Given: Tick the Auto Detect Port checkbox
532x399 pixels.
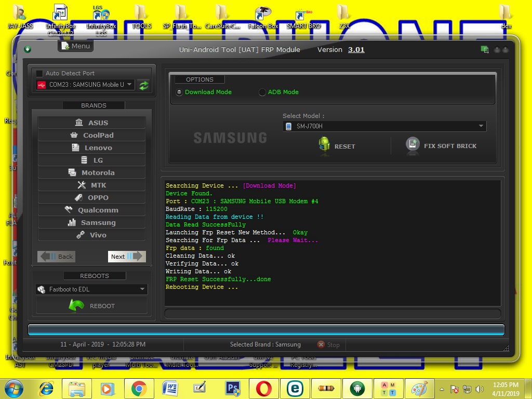Looking at the screenshot, I should click(39, 73).
